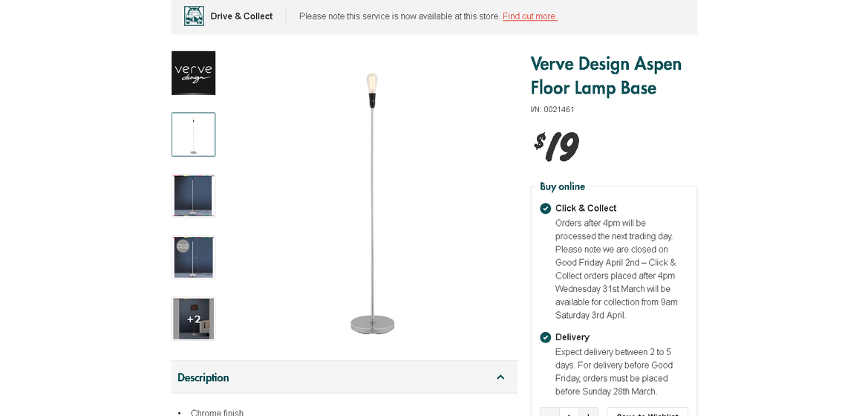Select third thumbnail with round badge
Viewport: 868px width, 416px height.
194,258
